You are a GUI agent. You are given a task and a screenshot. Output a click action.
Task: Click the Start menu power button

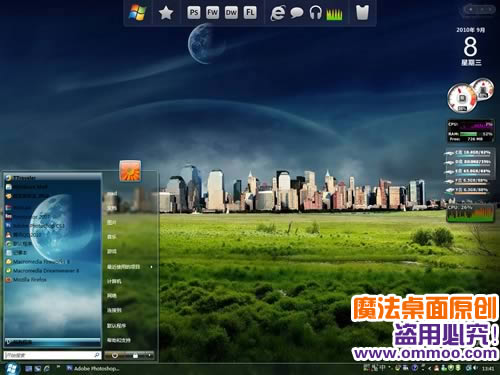(115, 356)
